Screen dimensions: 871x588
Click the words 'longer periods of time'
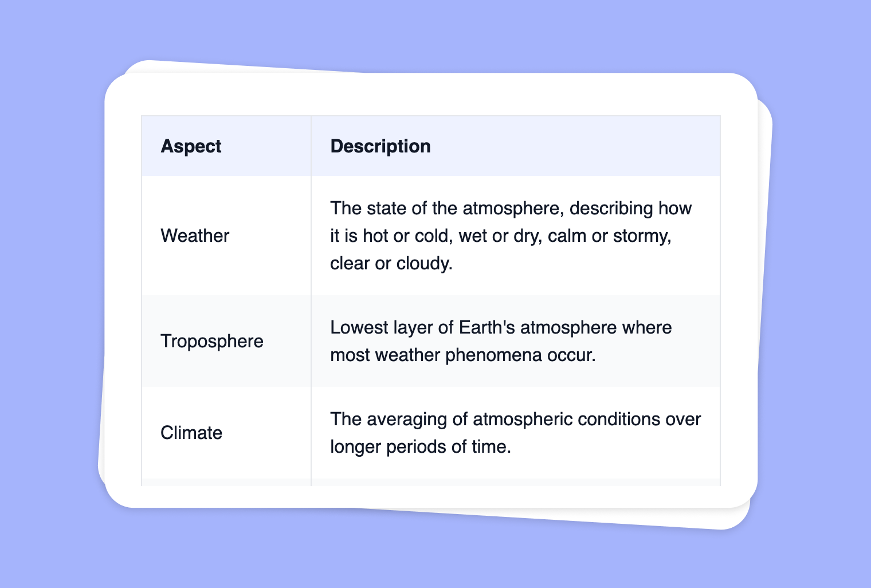[x=421, y=447]
